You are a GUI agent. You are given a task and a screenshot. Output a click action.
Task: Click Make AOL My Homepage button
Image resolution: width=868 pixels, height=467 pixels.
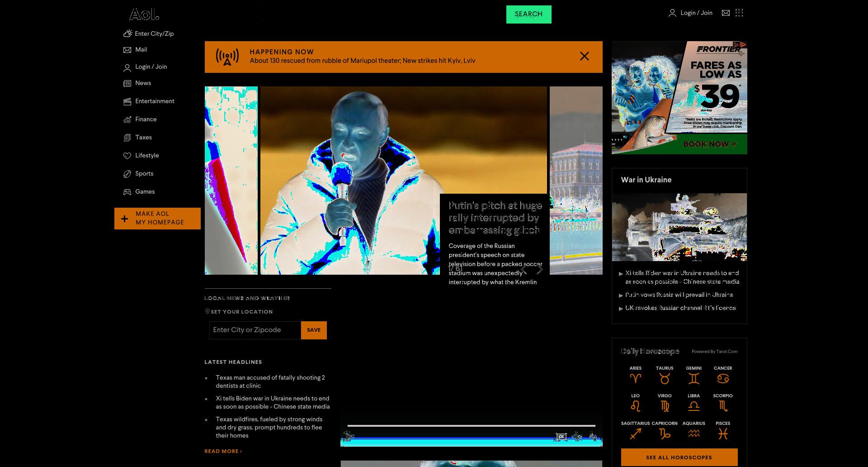tap(157, 219)
